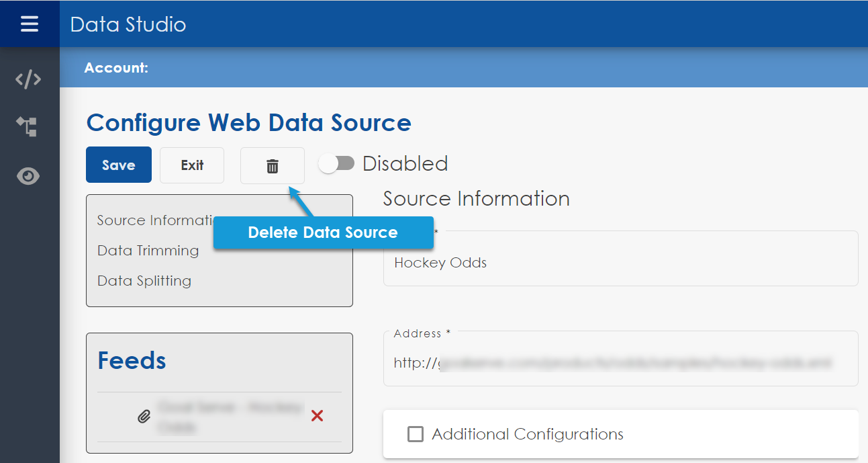Click the paperclip icon in Feeds

coord(144,417)
